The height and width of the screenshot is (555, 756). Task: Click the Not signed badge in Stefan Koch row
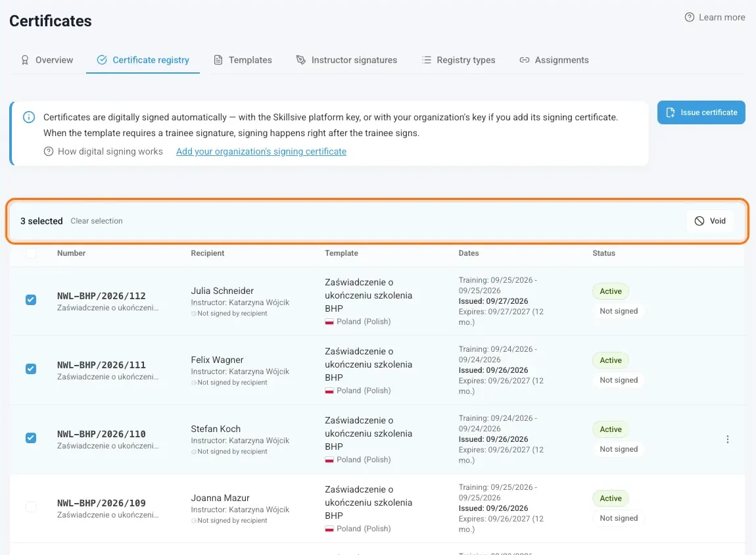pos(619,449)
